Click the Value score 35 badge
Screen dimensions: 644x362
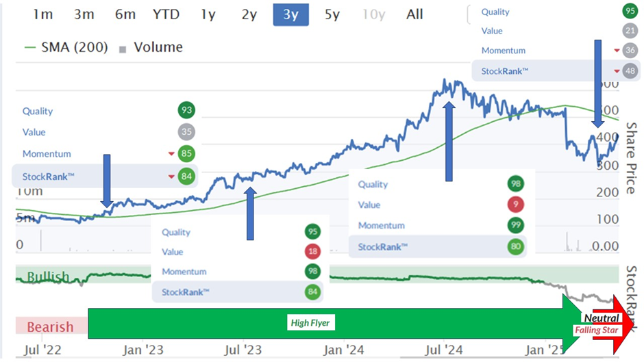pos(186,132)
